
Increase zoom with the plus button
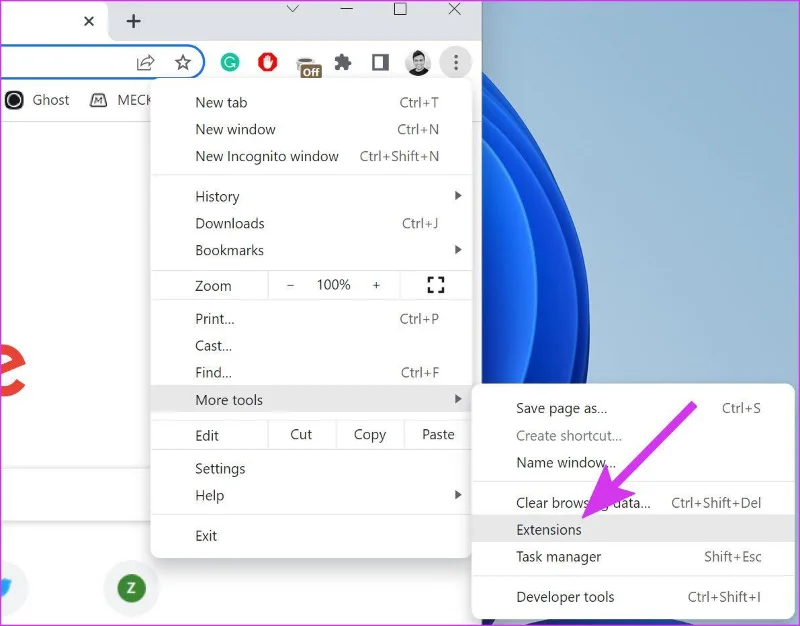point(376,285)
